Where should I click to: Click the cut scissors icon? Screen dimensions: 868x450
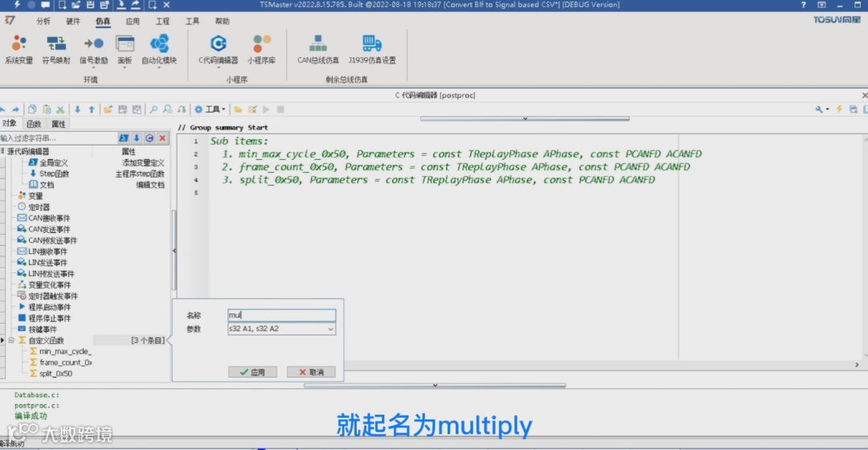point(60,109)
